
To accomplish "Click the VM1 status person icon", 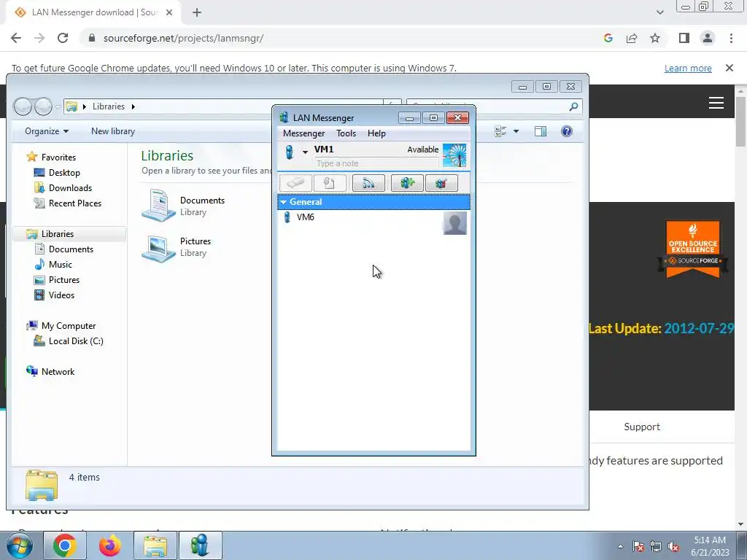I will [289, 152].
